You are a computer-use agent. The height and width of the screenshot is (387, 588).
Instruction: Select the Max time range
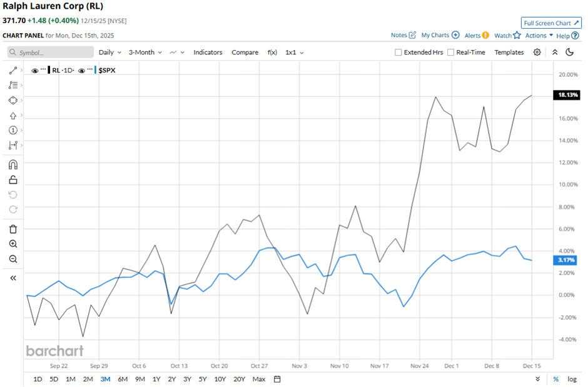259,379
